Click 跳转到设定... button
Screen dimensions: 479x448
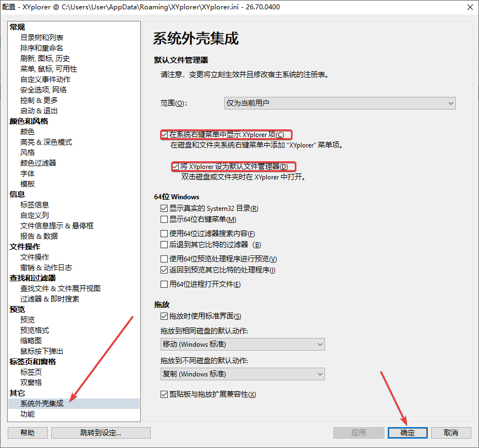[x=101, y=433]
